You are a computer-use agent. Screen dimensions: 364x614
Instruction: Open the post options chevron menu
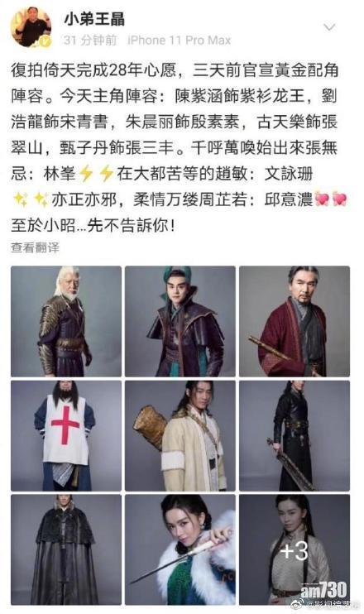[329, 27]
